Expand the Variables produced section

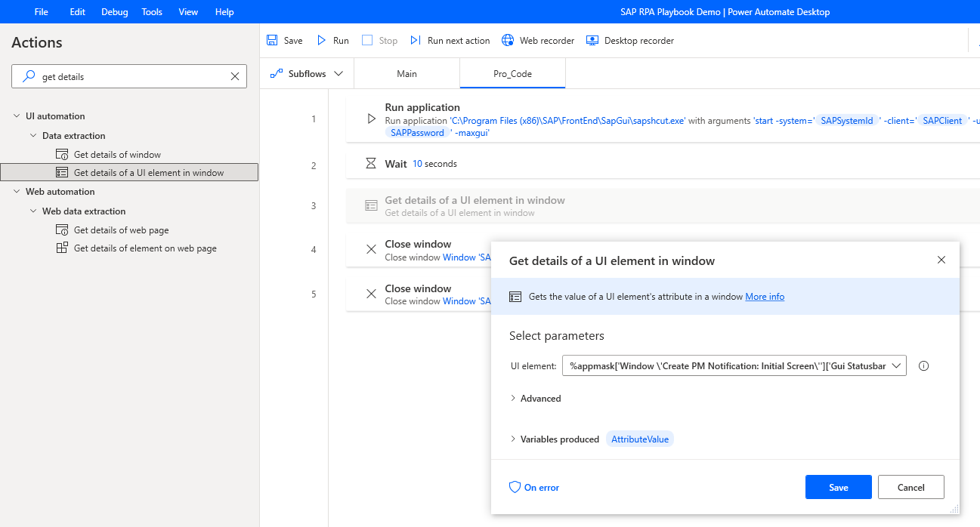[513, 439]
